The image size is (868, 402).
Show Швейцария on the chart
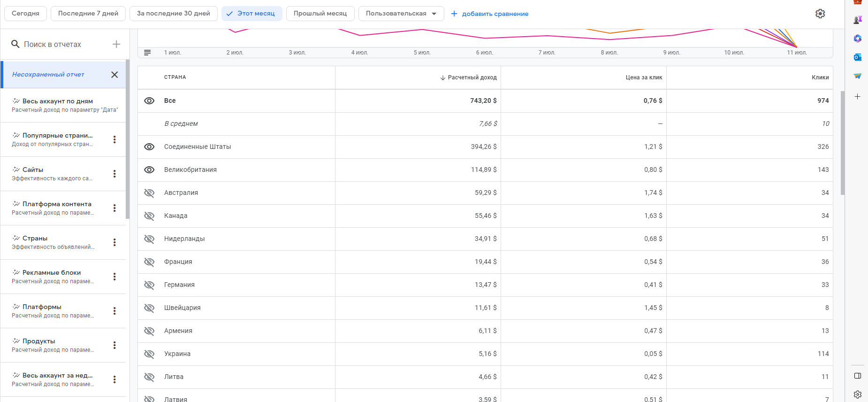click(x=149, y=308)
